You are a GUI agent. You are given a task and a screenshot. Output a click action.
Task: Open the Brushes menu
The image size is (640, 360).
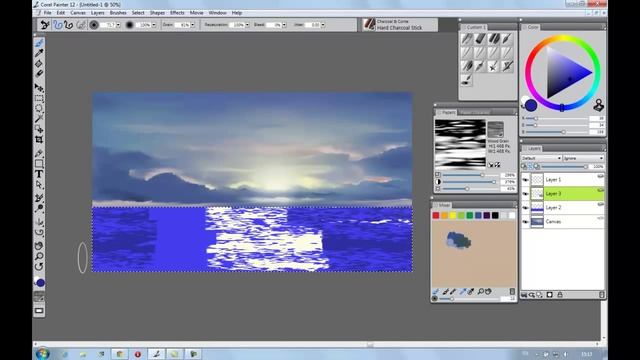point(118,13)
